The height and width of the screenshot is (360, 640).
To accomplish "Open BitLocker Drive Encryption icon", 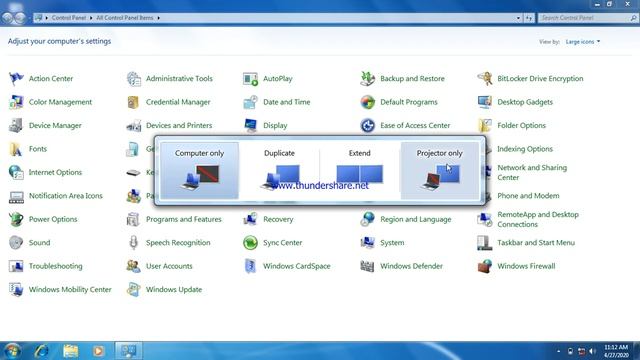I will (484, 78).
